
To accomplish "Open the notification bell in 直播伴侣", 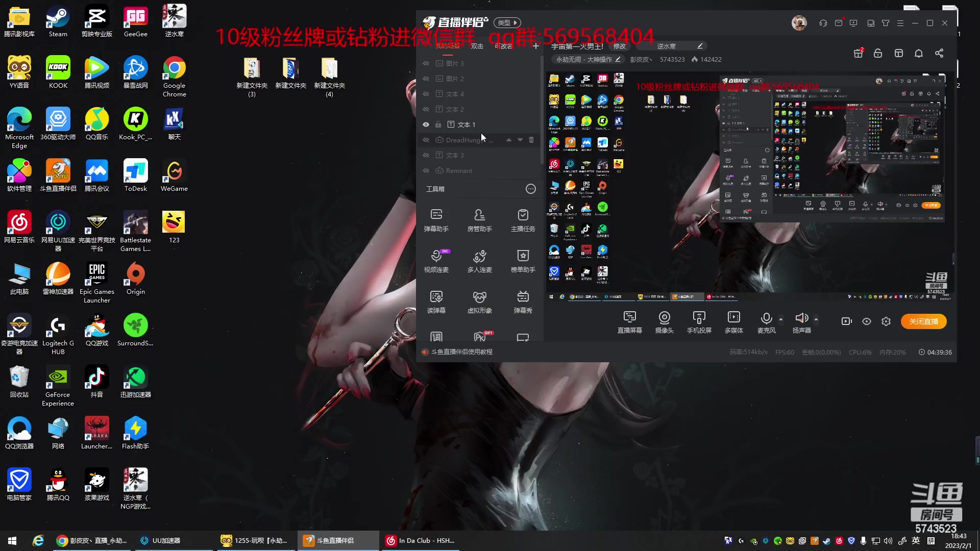I will pyautogui.click(x=919, y=53).
